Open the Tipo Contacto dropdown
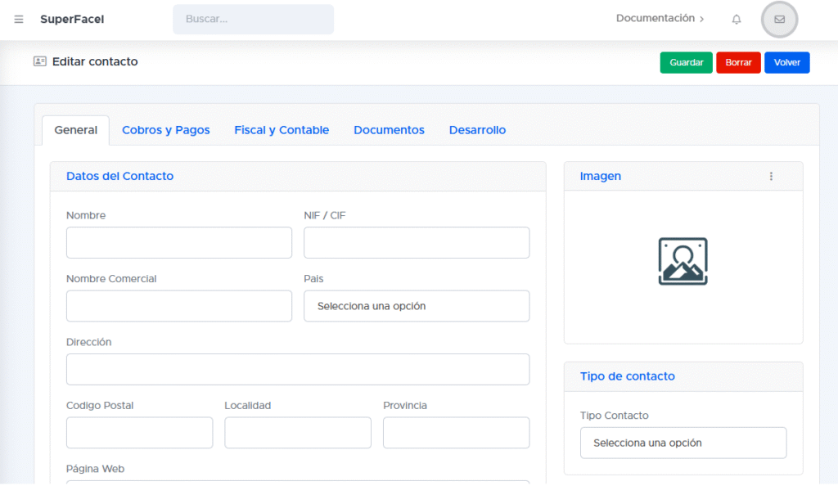 [683, 443]
